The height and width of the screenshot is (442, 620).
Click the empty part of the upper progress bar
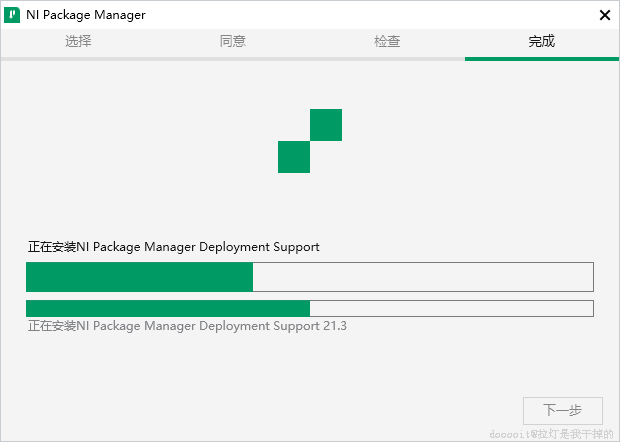422,277
